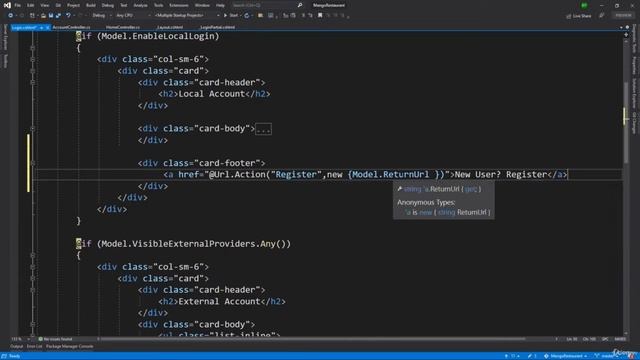This screenshot has height=360, width=640.
Task: Click the master branch status bar item
Action: click(x=607, y=356)
